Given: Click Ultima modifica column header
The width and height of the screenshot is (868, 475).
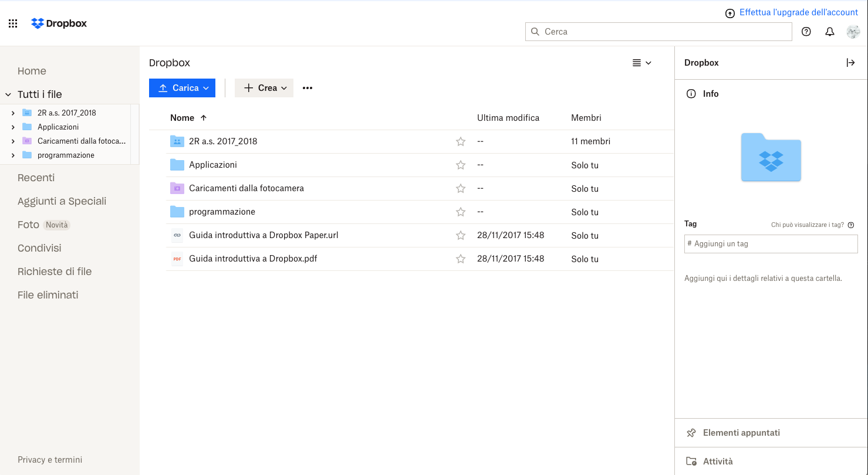Looking at the screenshot, I should tap(508, 118).
